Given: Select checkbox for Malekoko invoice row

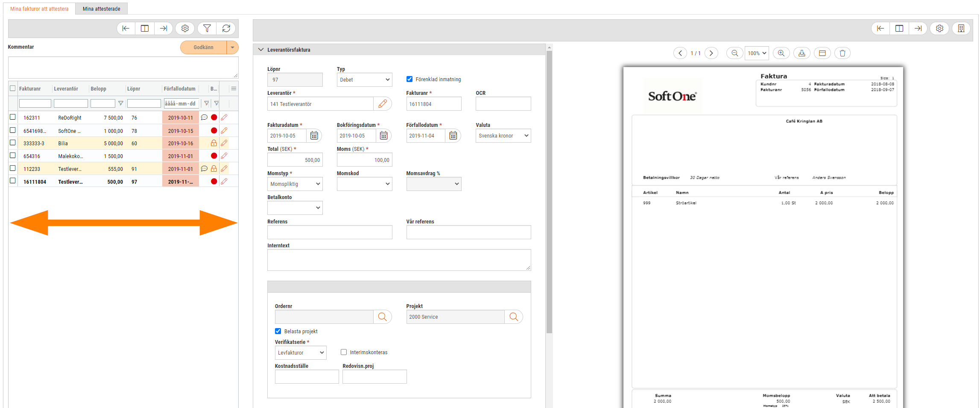Looking at the screenshot, I should (x=13, y=156).
